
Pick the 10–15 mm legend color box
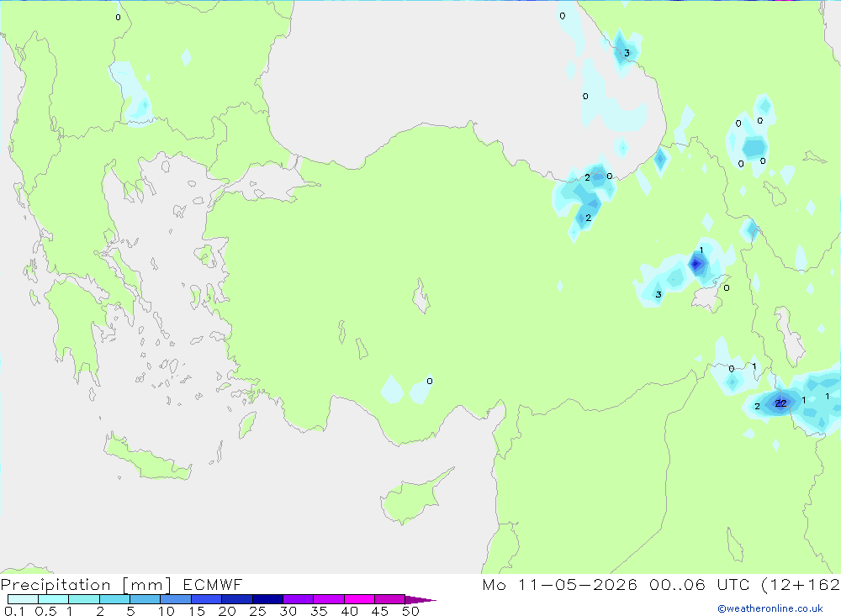(x=176, y=599)
